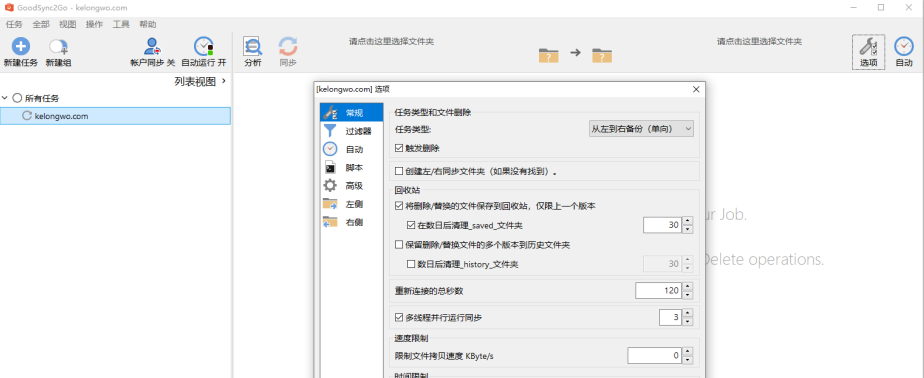Increase _saved_ cleanup days spinner
The height and width of the screenshot is (378, 924).
(x=688, y=221)
